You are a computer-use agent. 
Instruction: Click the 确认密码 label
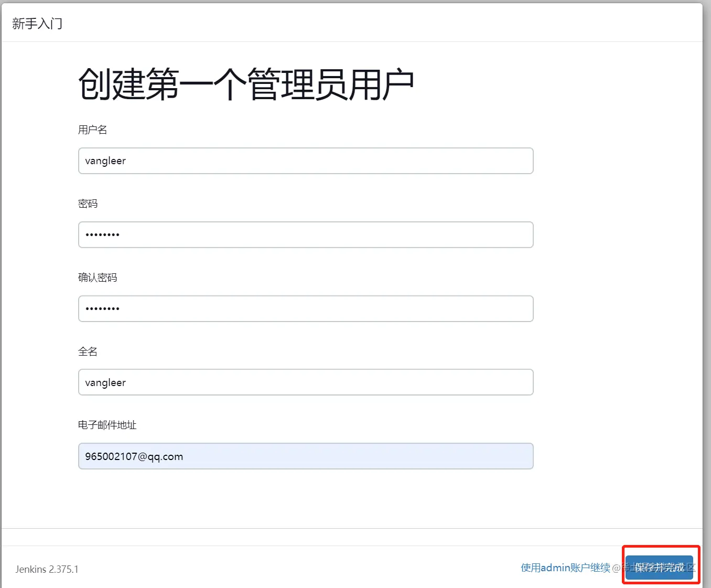[x=98, y=277]
